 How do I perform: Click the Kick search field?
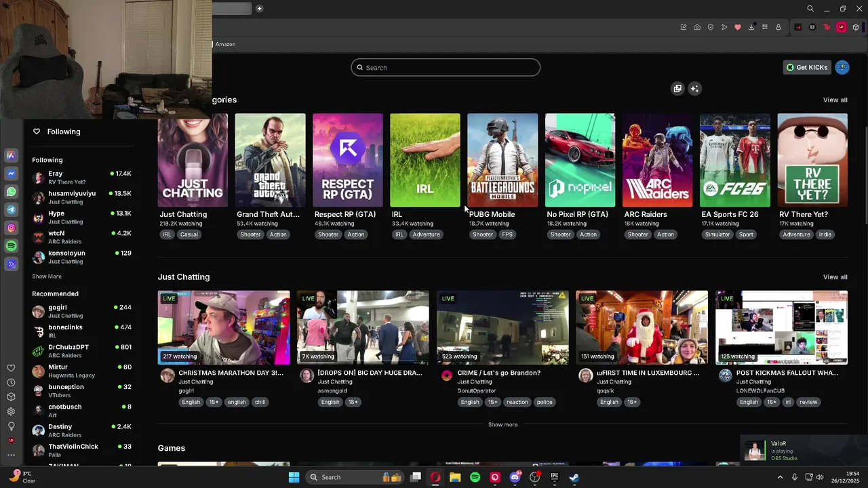tap(446, 67)
